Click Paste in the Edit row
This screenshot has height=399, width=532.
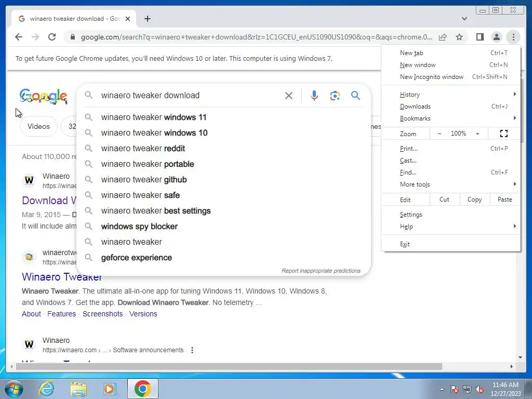(x=504, y=199)
